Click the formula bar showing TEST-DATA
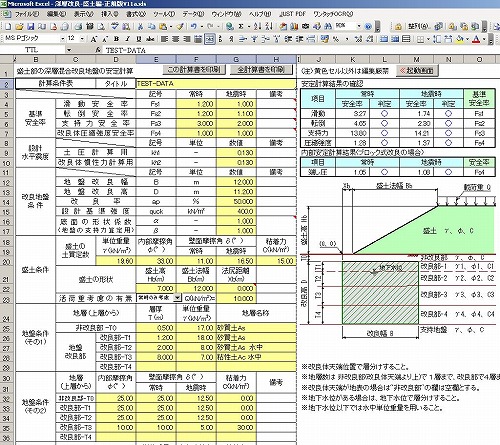Image resolution: width=500 pixels, height=445 pixels. point(300,50)
